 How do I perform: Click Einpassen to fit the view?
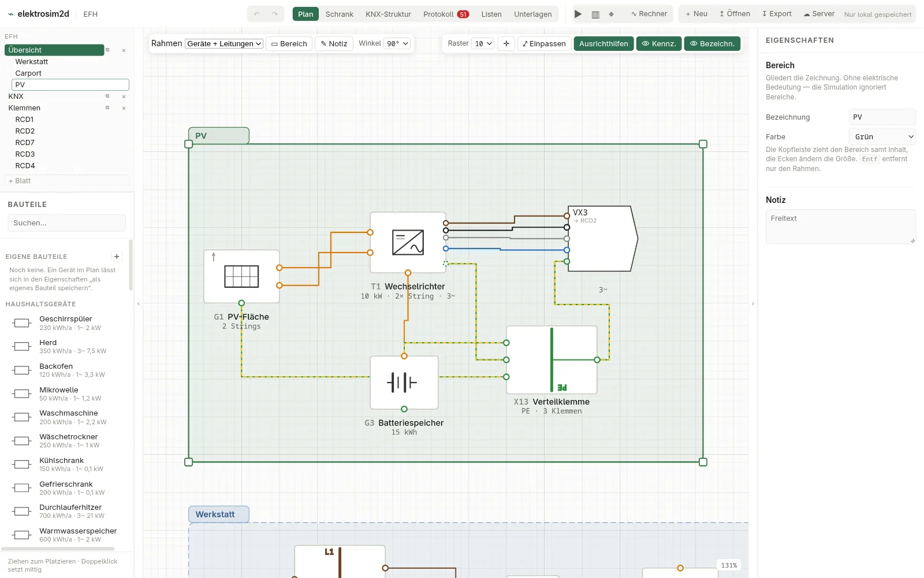point(544,43)
